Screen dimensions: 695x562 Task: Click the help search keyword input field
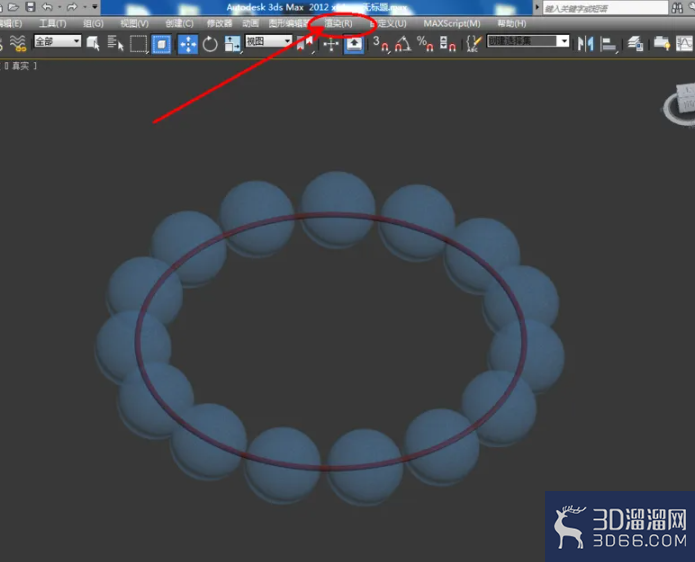(x=605, y=8)
